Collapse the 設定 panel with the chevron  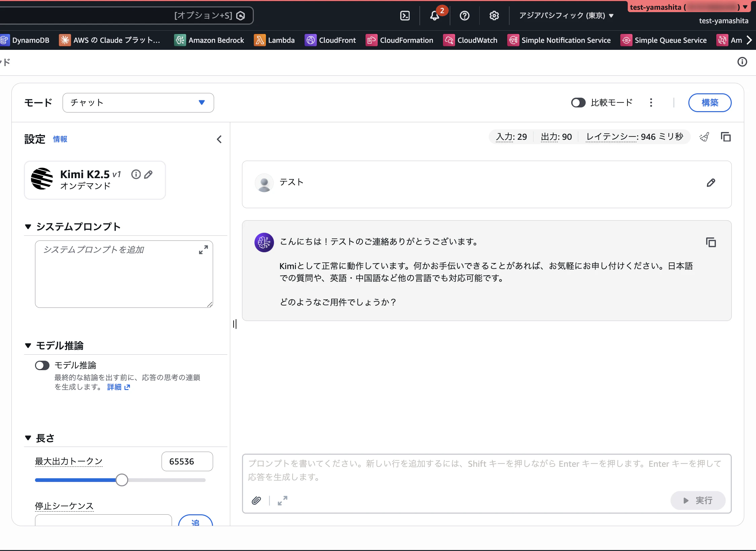click(219, 139)
